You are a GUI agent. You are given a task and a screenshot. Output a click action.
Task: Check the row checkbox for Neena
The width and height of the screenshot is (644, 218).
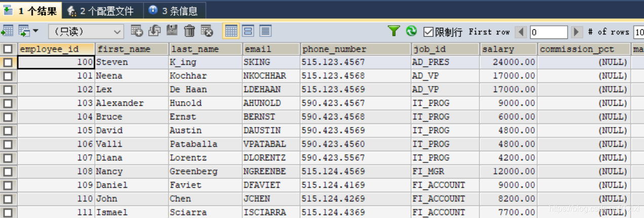coord(8,76)
